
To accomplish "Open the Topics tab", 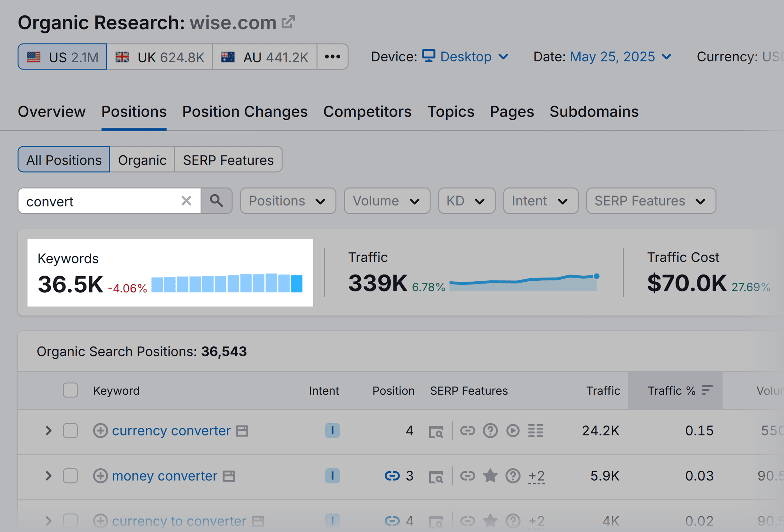I will [451, 112].
